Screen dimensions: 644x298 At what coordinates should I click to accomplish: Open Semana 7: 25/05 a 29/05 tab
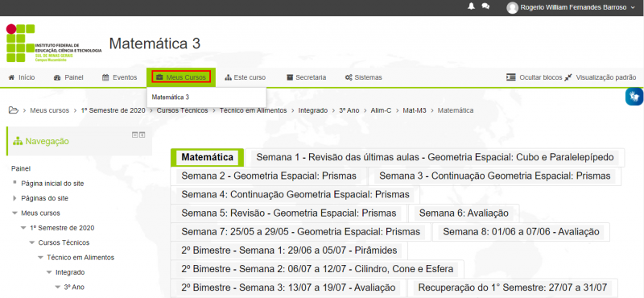click(300, 232)
